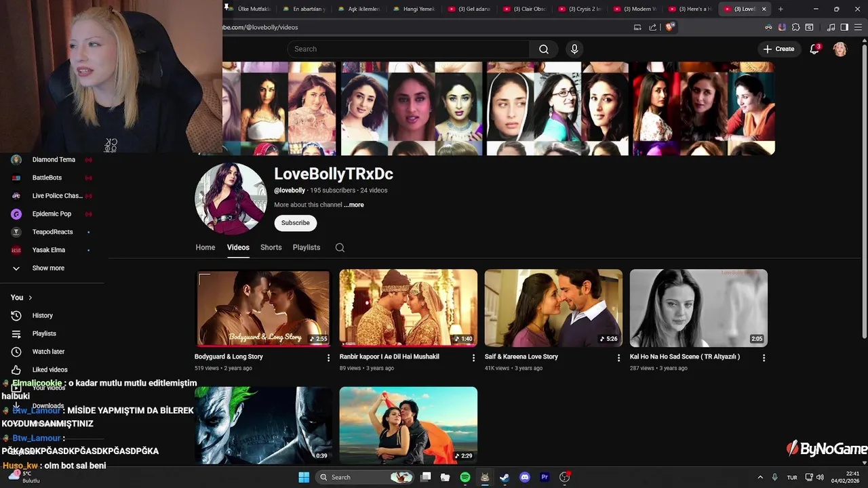Open Diamond Tema subscription
The height and width of the screenshot is (488, 868).
52,160
